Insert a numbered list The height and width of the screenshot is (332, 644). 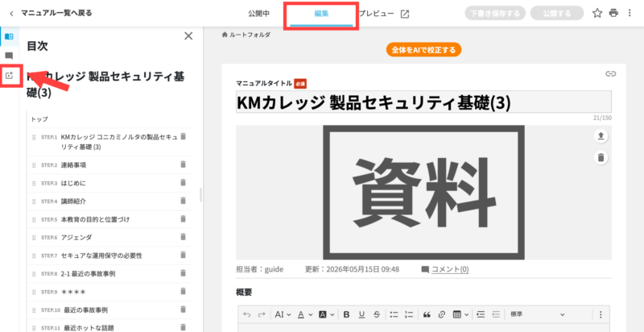coord(409,315)
